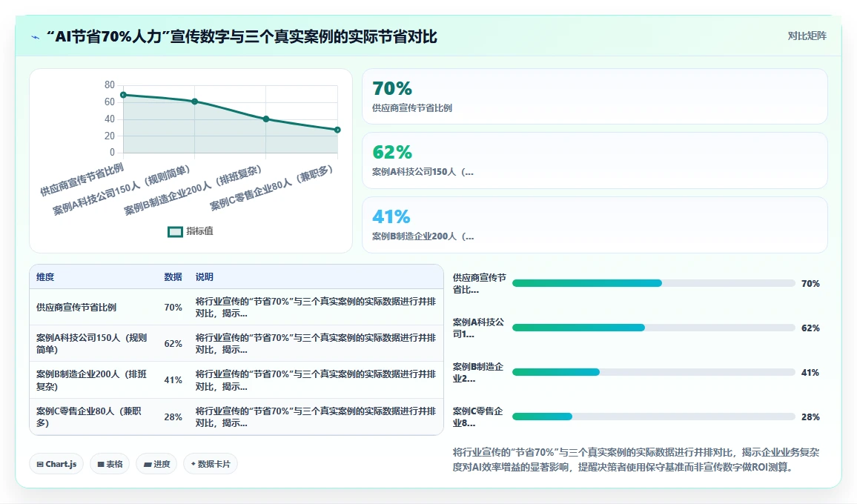
Task: Click the large 41% value in the stat card
Action: click(x=391, y=216)
